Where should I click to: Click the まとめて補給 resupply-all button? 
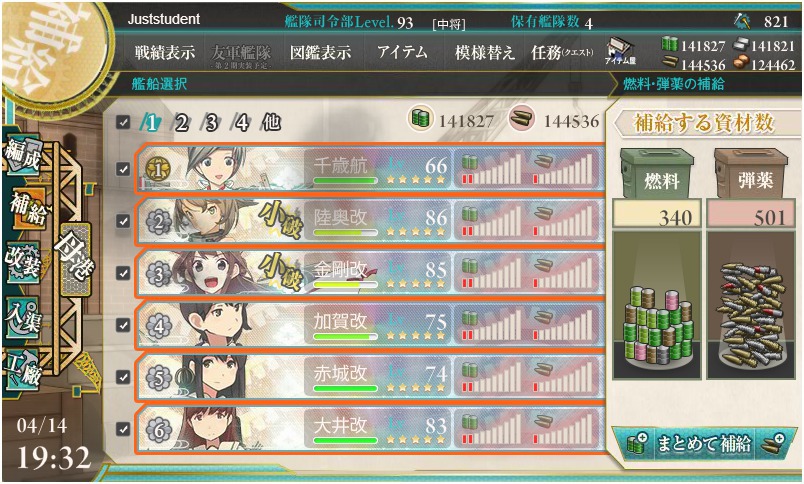pos(702,443)
